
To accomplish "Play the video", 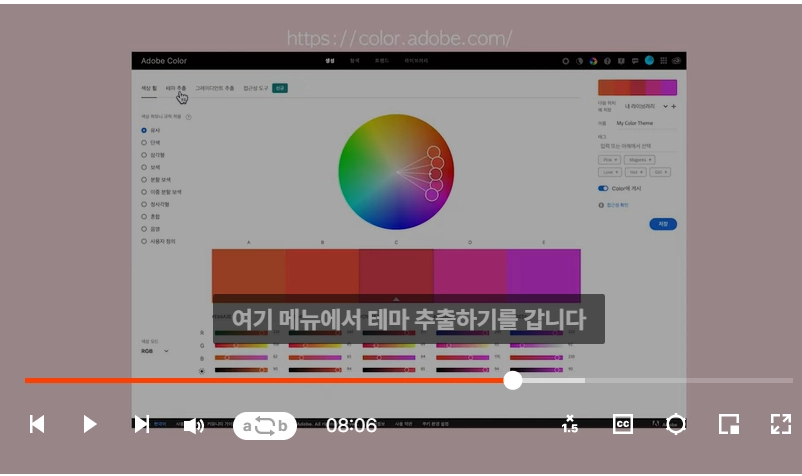I will [x=90, y=424].
